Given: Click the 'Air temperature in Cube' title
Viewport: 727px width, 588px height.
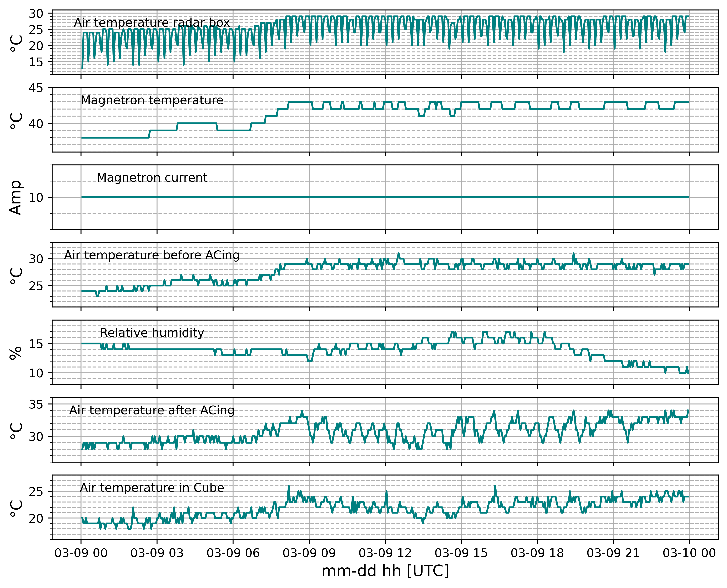Looking at the screenshot, I should [x=152, y=488].
